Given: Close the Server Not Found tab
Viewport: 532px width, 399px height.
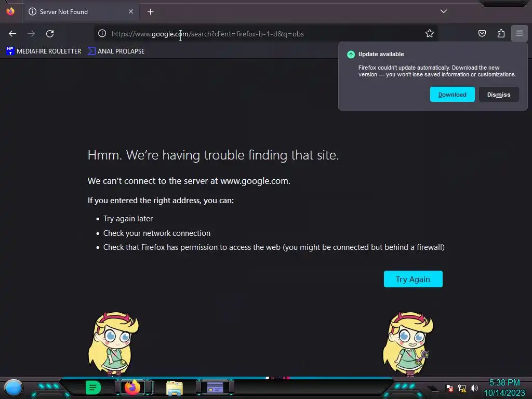Looking at the screenshot, I should pyautogui.click(x=131, y=11).
